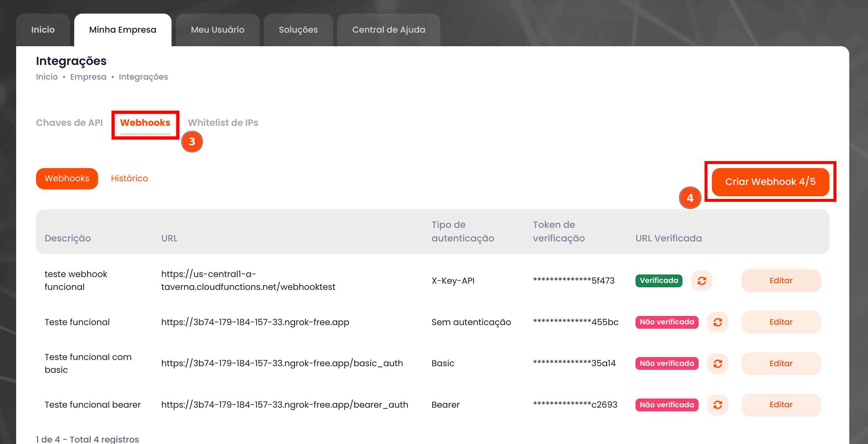868x444 pixels.
Task: Switch to Whitelist de IPs tab
Action: [x=223, y=123]
